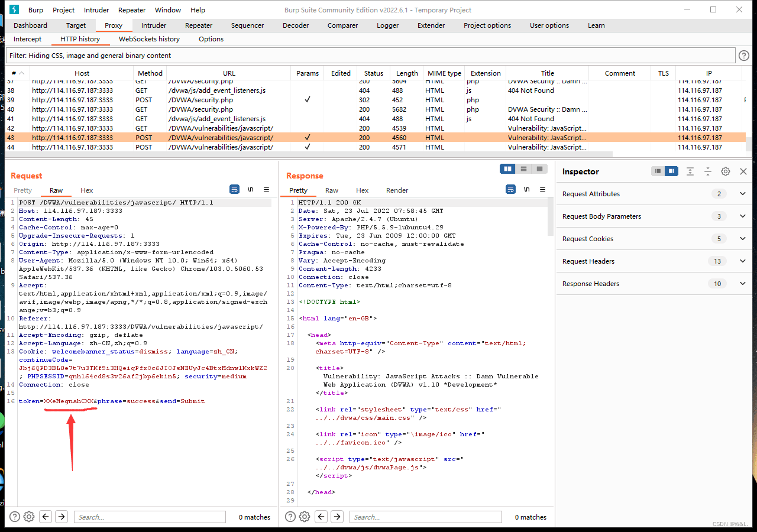This screenshot has width=757, height=532.
Task: Switch to the Dashboard tab
Action: click(30, 25)
